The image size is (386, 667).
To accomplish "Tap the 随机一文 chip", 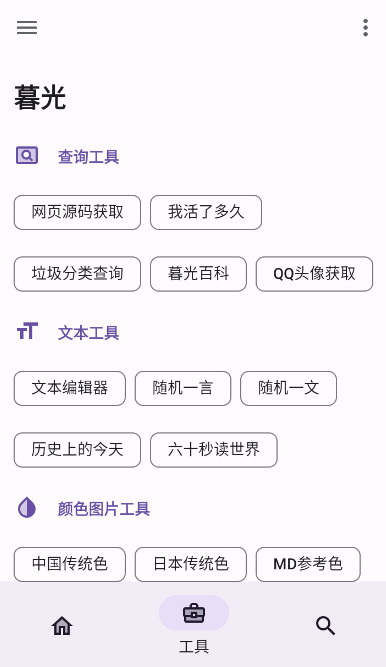I will (x=289, y=388).
